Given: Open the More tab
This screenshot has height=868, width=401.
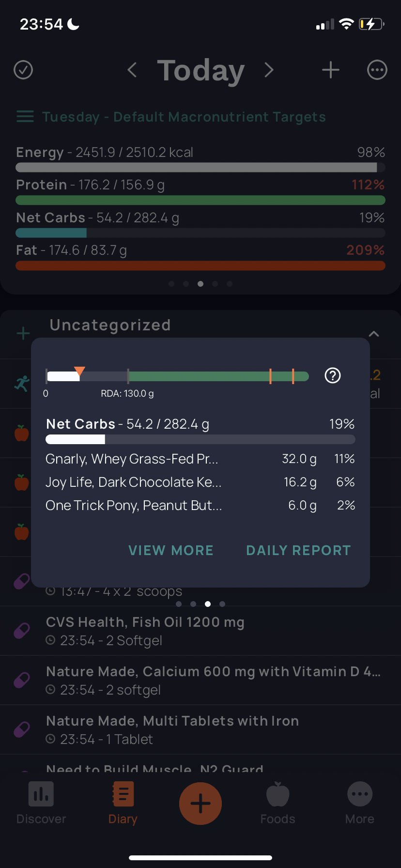Looking at the screenshot, I should point(360,803).
